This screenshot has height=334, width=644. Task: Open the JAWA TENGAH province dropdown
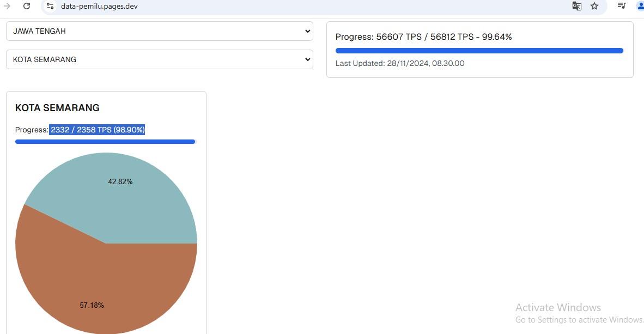tap(159, 31)
